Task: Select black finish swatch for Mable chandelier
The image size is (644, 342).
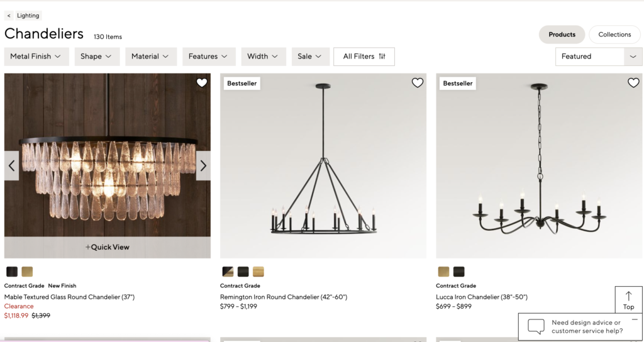Action: pyautogui.click(x=12, y=272)
